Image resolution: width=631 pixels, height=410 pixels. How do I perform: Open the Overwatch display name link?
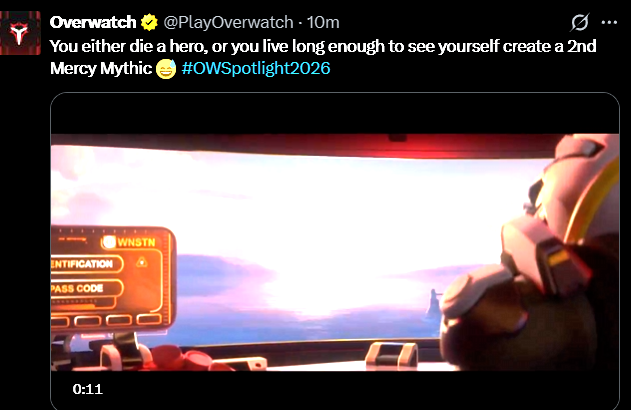point(93,23)
